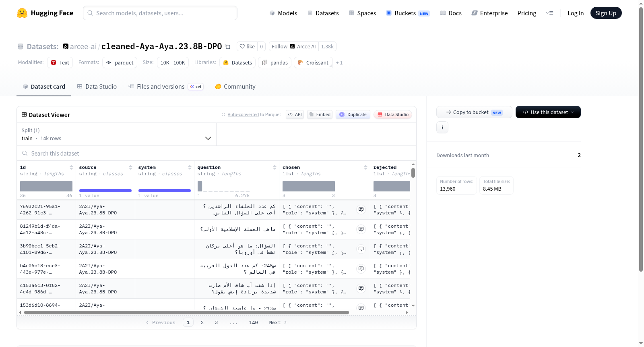The width and height of the screenshot is (644, 347).
Task: Click the search magnifier in dataset search
Action: [25, 153]
